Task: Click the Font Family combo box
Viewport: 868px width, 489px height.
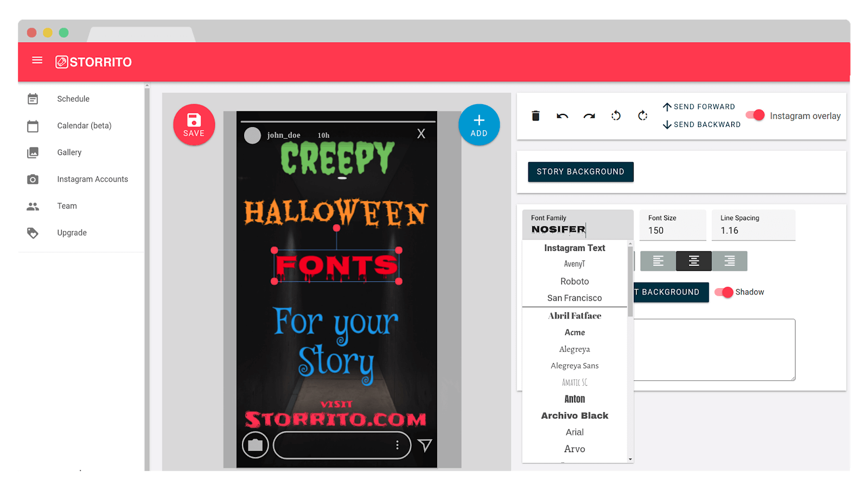Action: tap(578, 225)
